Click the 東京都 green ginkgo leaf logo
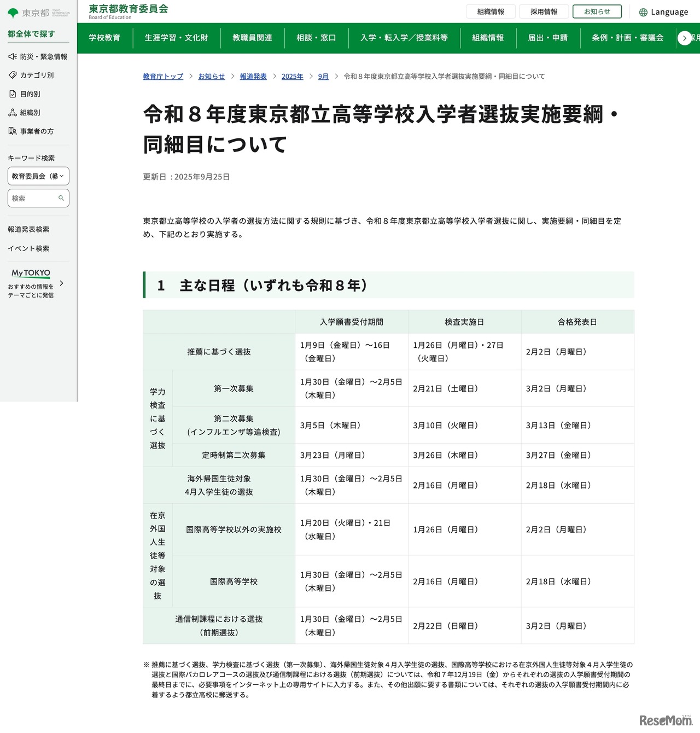The image size is (700, 733). 13,11
